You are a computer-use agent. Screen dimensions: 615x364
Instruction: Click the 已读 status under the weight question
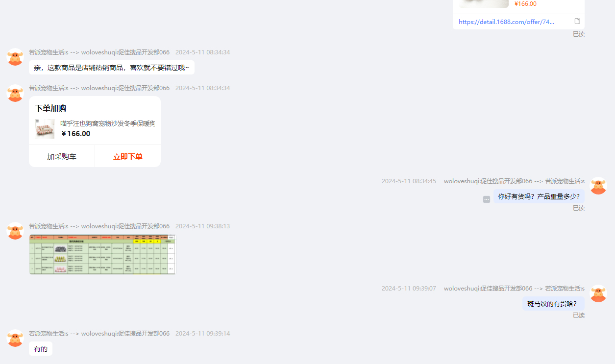pyautogui.click(x=579, y=208)
